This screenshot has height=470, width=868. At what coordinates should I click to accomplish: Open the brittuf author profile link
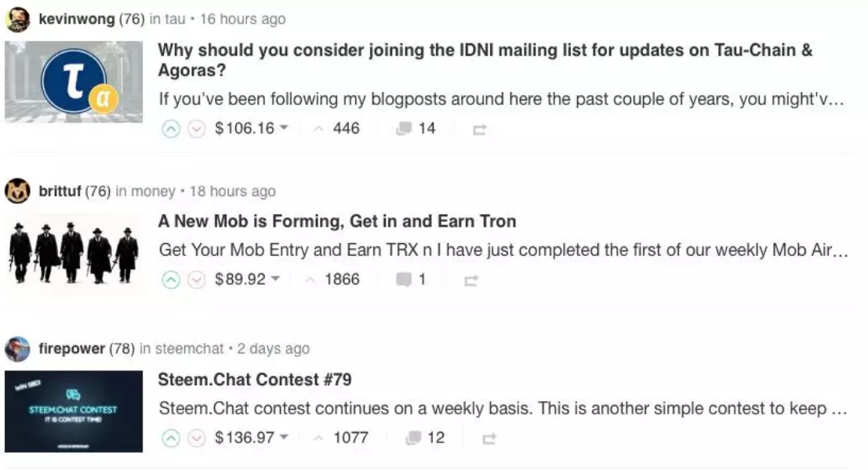[60, 191]
